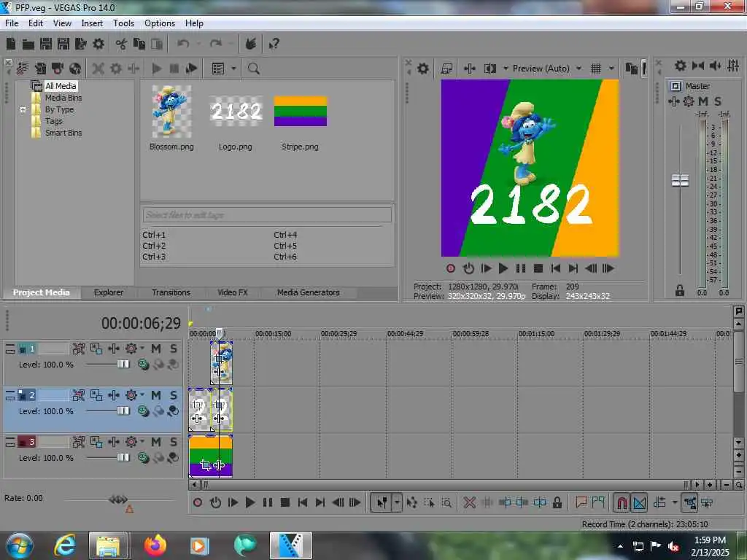The height and width of the screenshot is (560, 747).
Task: Open Firefox from the taskbar
Action: click(x=155, y=545)
